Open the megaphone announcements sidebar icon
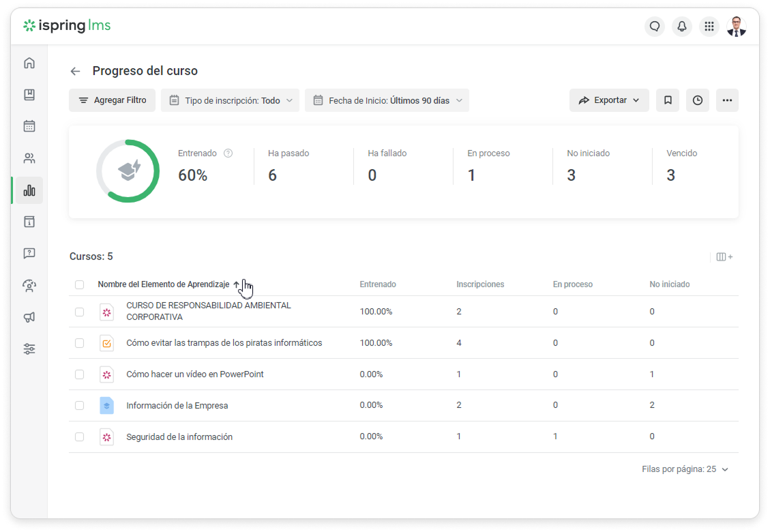 point(29,317)
